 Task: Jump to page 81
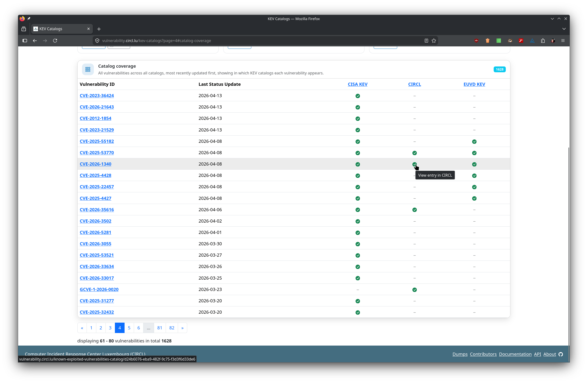click(x=160, y=328)
